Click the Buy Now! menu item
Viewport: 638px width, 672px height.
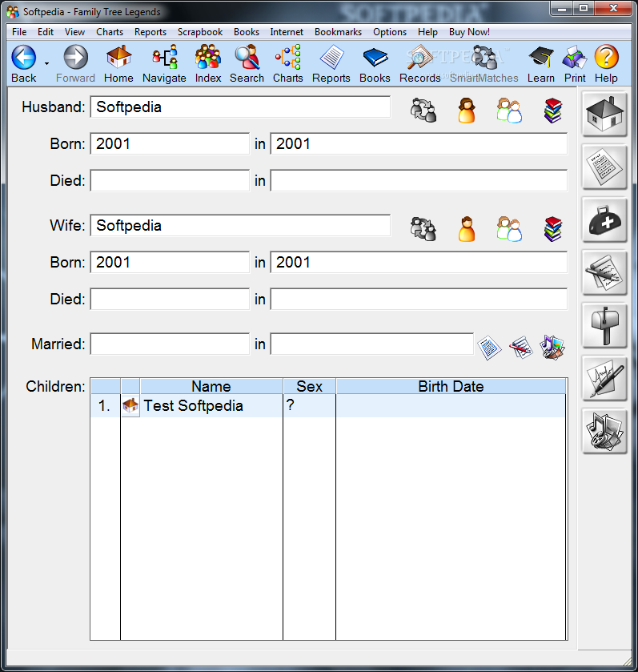tap(469, 32)
